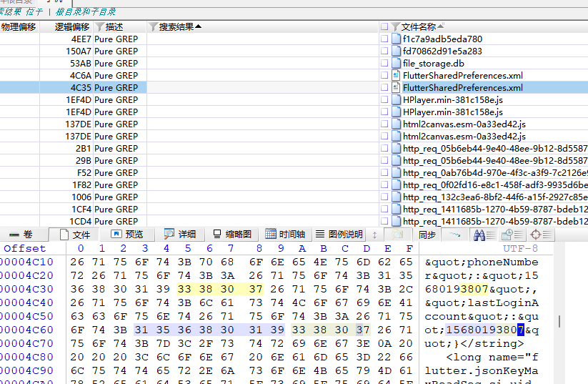Click XML icon of FlutterSharedPreferences.xml at 4C6A

click(x=396, y=75)
